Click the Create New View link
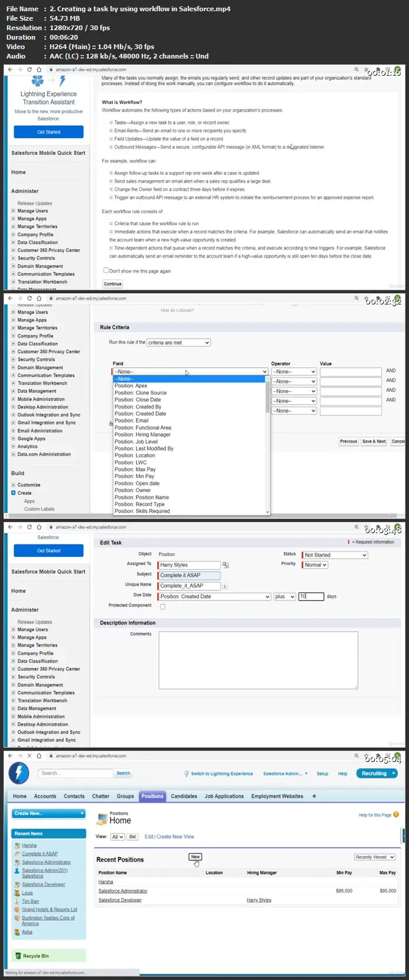 click(175, 837)
